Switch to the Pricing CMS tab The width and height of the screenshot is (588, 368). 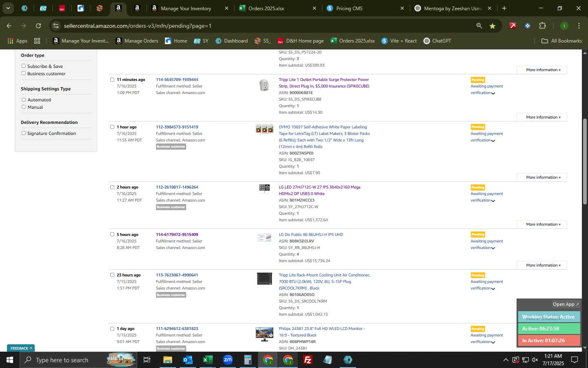point(349,8)
